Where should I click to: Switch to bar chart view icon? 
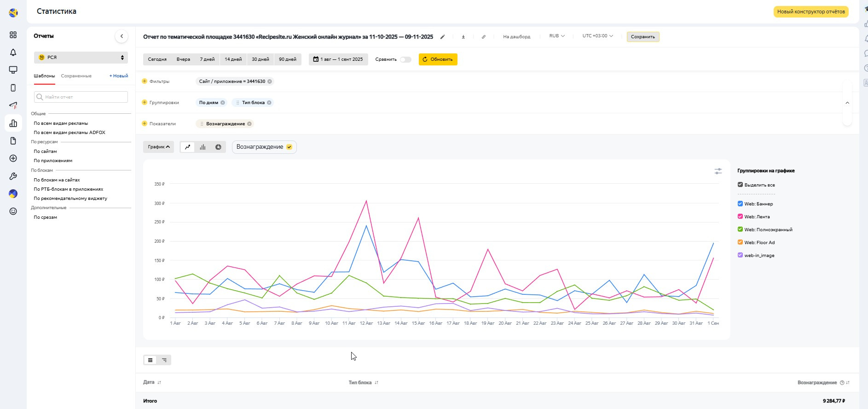pos(203,147)
